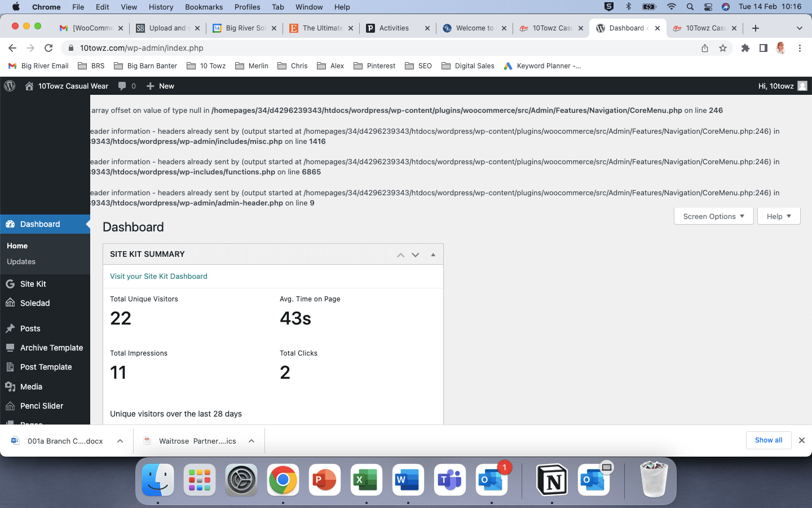Expand Waitrose Partner ics download options

(x=251, y=441)
